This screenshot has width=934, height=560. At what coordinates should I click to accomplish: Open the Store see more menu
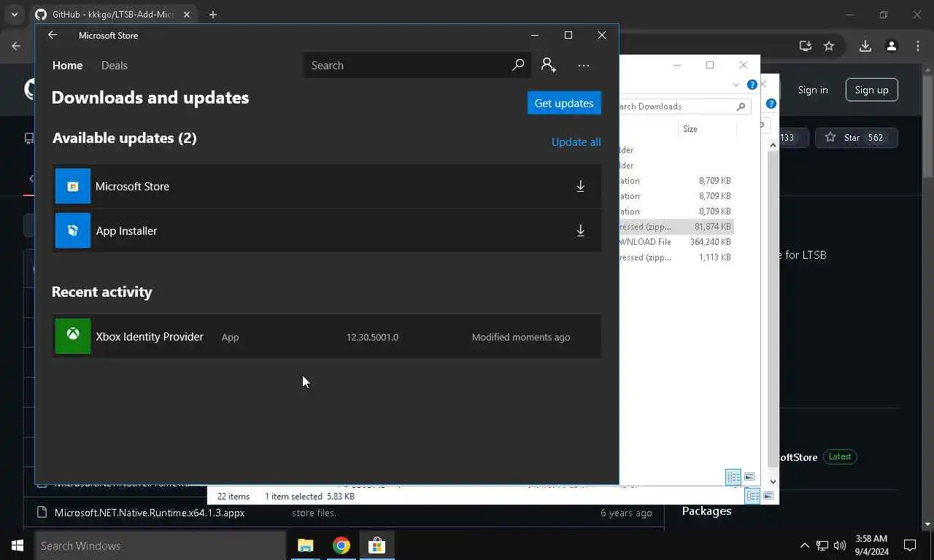[584, 66]
